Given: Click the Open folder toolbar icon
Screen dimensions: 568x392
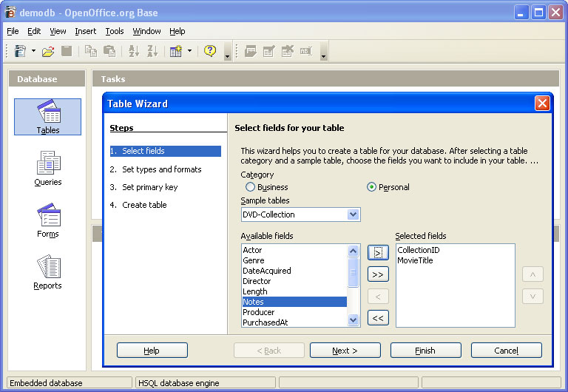Looking at the screenshot, I should pos(48,51).
